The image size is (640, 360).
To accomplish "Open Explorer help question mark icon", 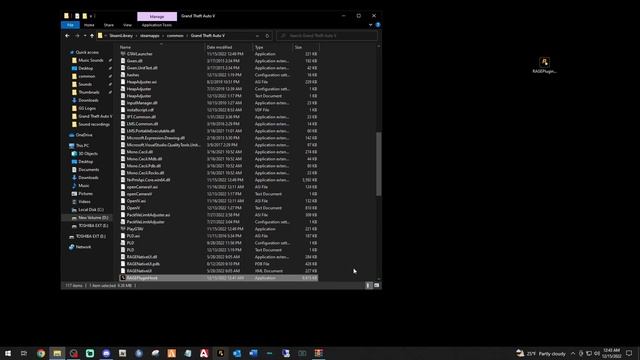I will (x=378, y=25).
